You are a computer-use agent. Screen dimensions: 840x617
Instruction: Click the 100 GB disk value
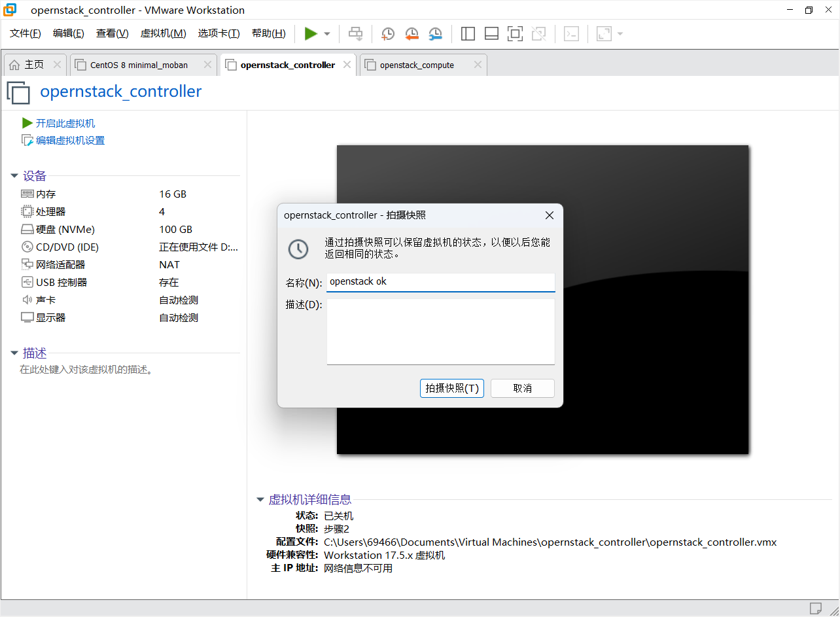pyautogui.click(x=175, y=229)
